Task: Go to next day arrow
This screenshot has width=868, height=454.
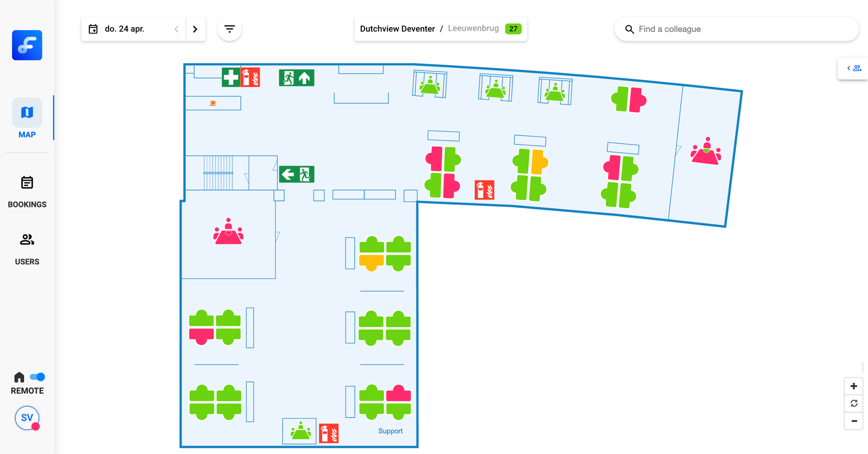Action: (195, 29)
